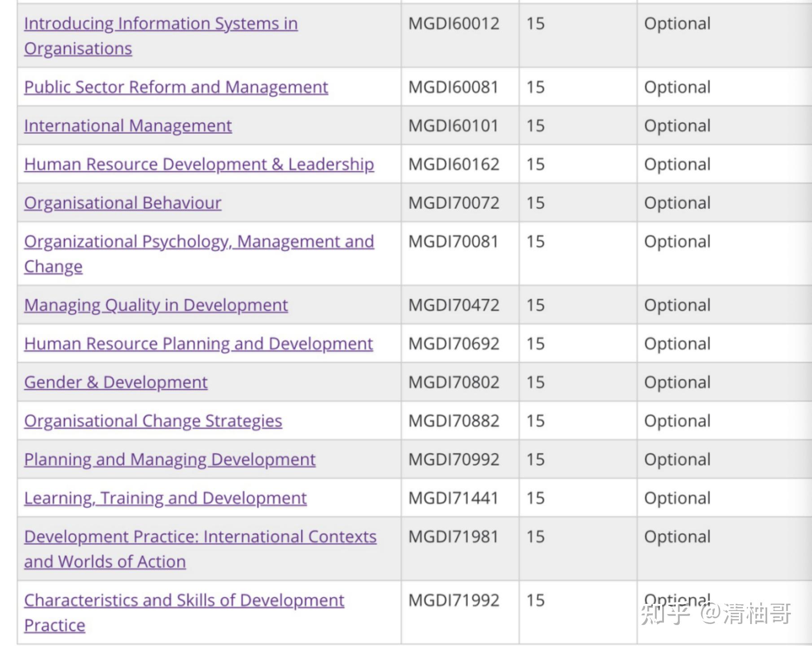The width and height of the screenshot is (812, 646).
Task: Click Human Resource Planning and Development link
Action: tap(198, 344)
